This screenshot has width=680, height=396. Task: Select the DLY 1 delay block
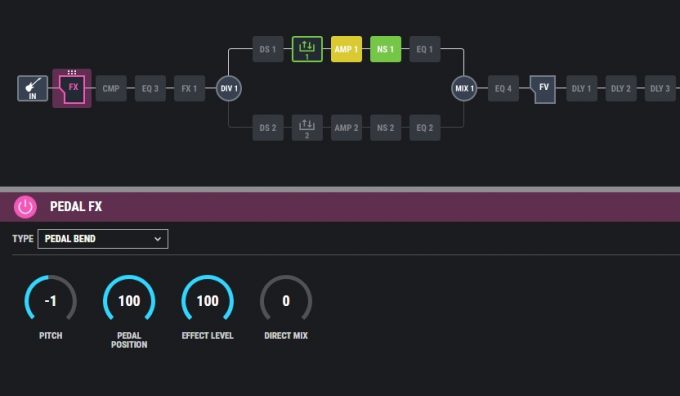coord(582,88)
